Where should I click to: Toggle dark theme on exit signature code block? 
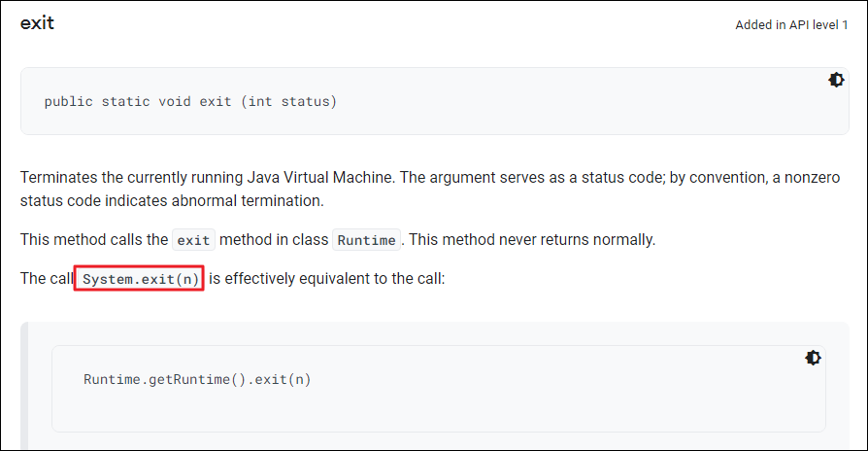click(x=836, y=80)
